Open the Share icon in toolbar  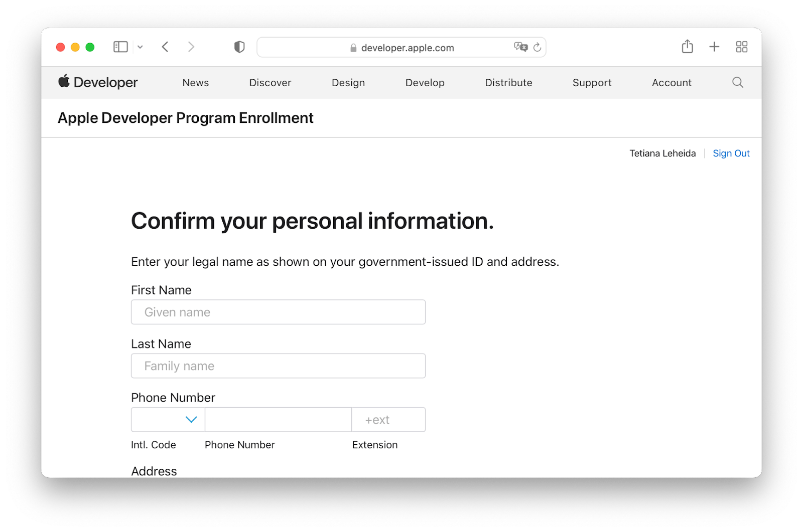coord(687,47)
